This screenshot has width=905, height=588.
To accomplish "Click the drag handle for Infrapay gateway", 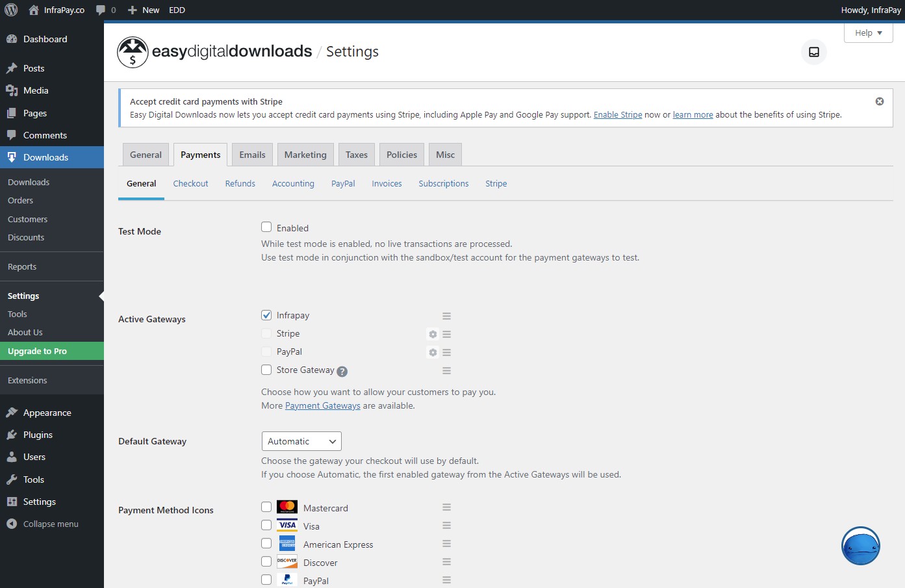I will pyautogui.click(x=447, y=316).
